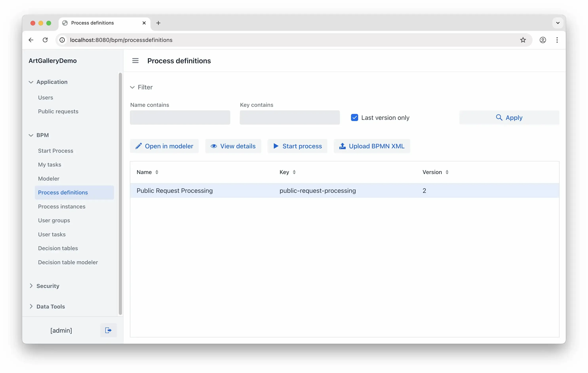Click the Name contains input field

coord(180,118)
